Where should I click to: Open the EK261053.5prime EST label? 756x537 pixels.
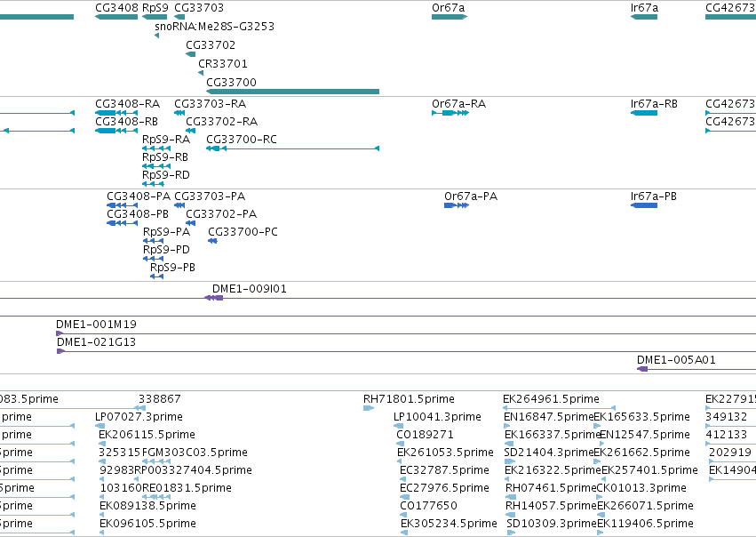[x=445, y=453]
